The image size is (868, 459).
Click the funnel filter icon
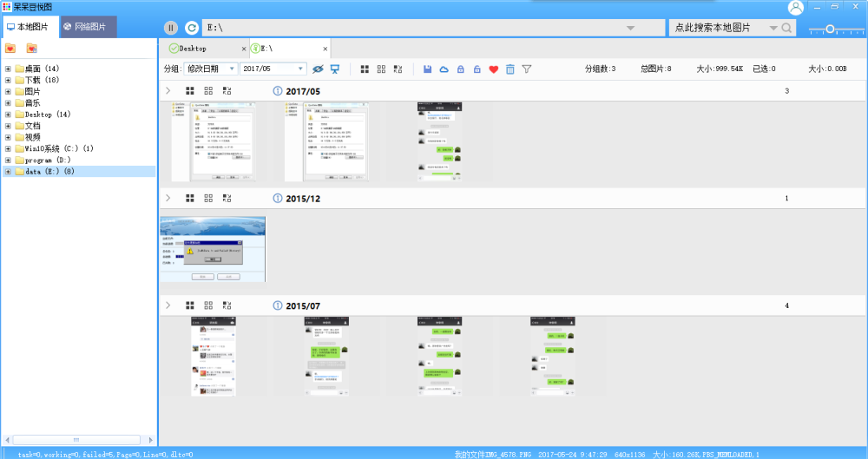pos(527,69)
